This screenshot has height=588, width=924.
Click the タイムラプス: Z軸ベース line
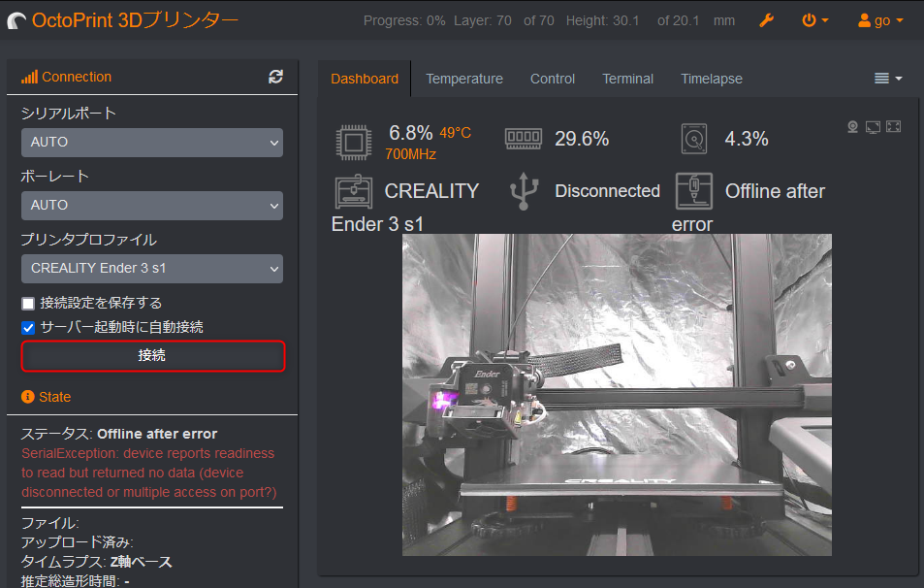click(97, 562)
